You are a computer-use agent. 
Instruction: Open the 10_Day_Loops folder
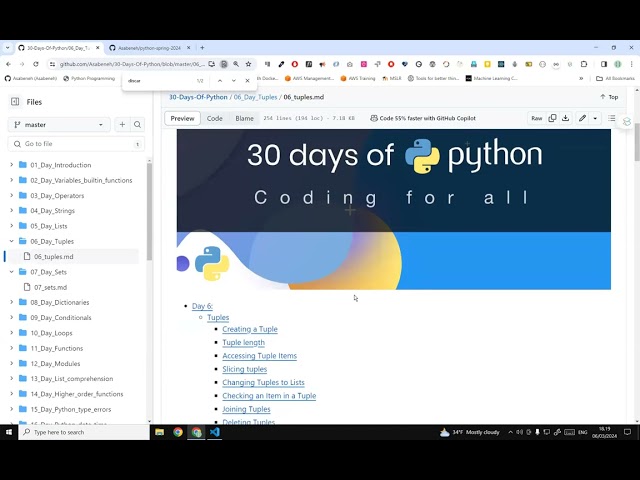point(51,333)
